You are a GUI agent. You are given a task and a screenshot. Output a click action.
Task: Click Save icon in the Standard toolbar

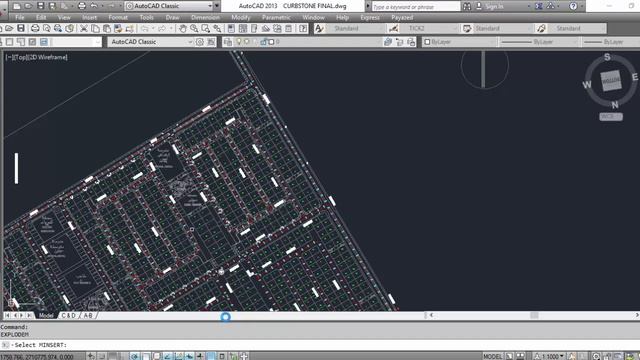pos(21,28)
